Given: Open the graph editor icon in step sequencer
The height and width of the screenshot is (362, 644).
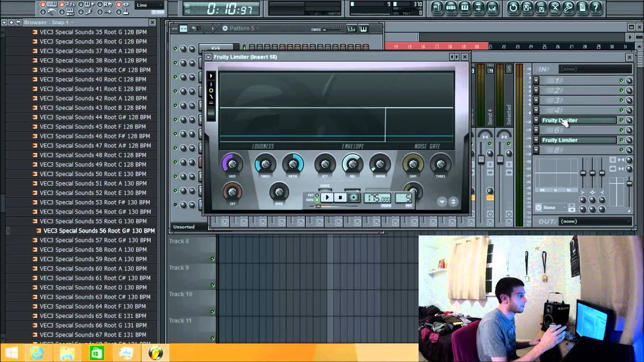Looking at the screenshot, I should coord(352,29).
